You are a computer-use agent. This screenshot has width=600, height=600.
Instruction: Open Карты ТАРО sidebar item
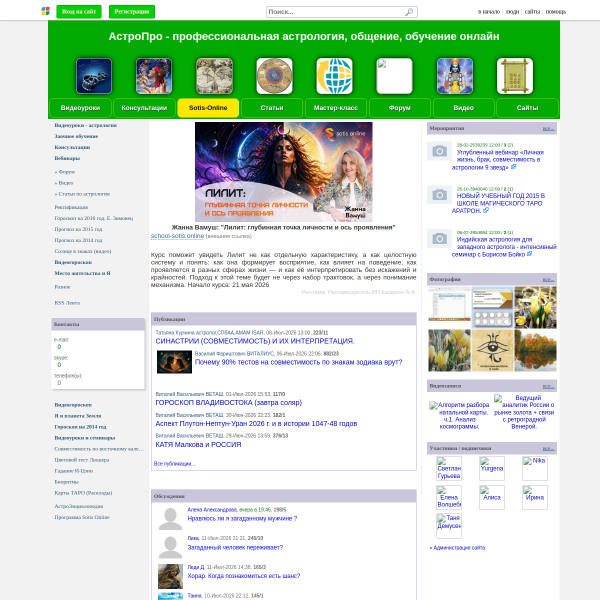point(83,493)
